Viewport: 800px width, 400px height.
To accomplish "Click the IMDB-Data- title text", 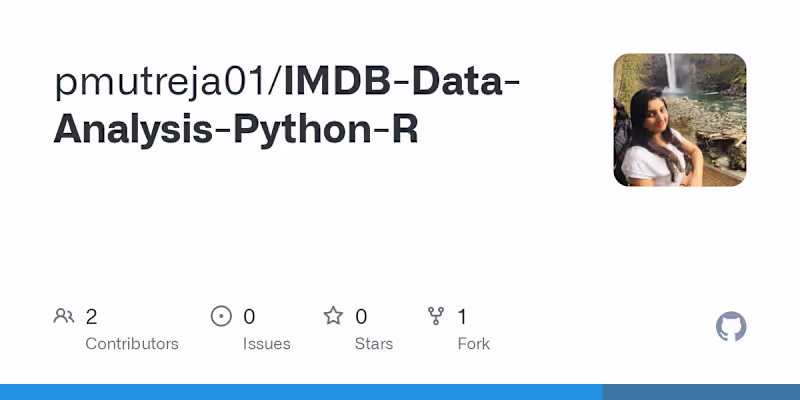I will [x=402, y=84].
